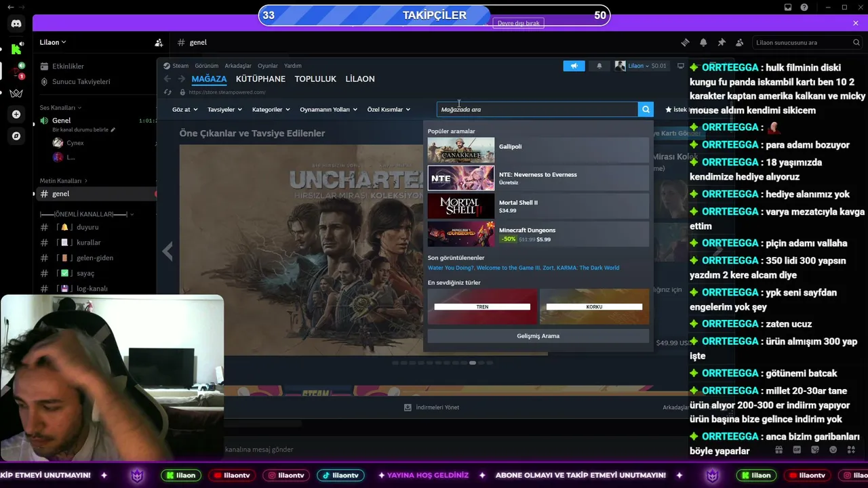Open the sticker picker in message bar
This screenshot has height=488, width=868.
(x=815, y=449)
